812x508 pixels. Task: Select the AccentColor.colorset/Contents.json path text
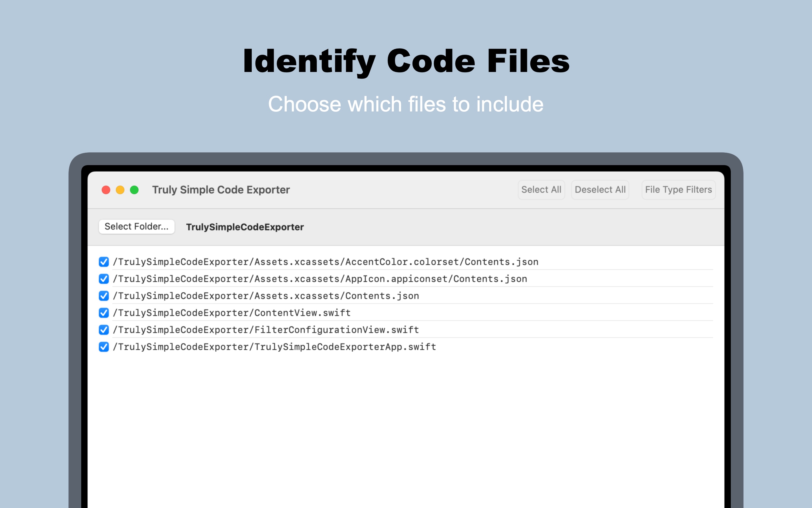pos(325,262)
